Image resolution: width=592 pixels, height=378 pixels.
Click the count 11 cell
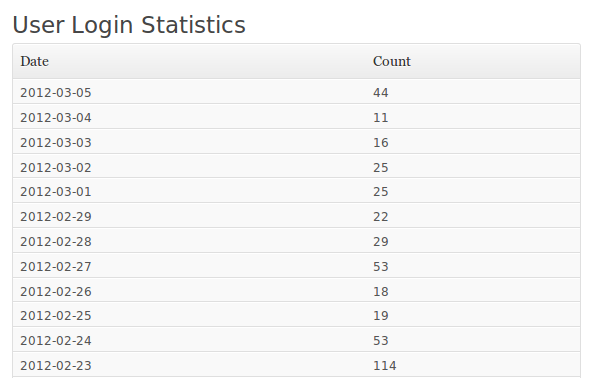point(381,117)
